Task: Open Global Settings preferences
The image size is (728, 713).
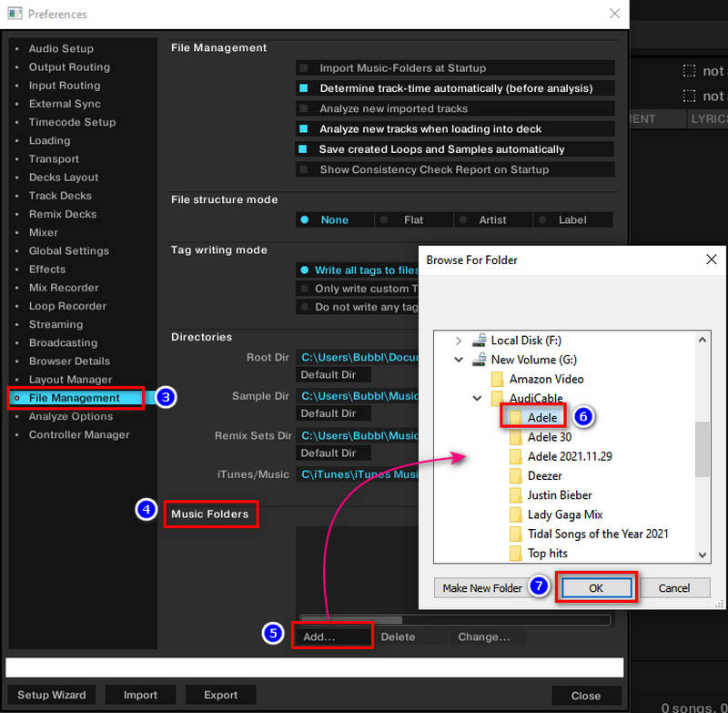Action: click(x=69, y=250)
